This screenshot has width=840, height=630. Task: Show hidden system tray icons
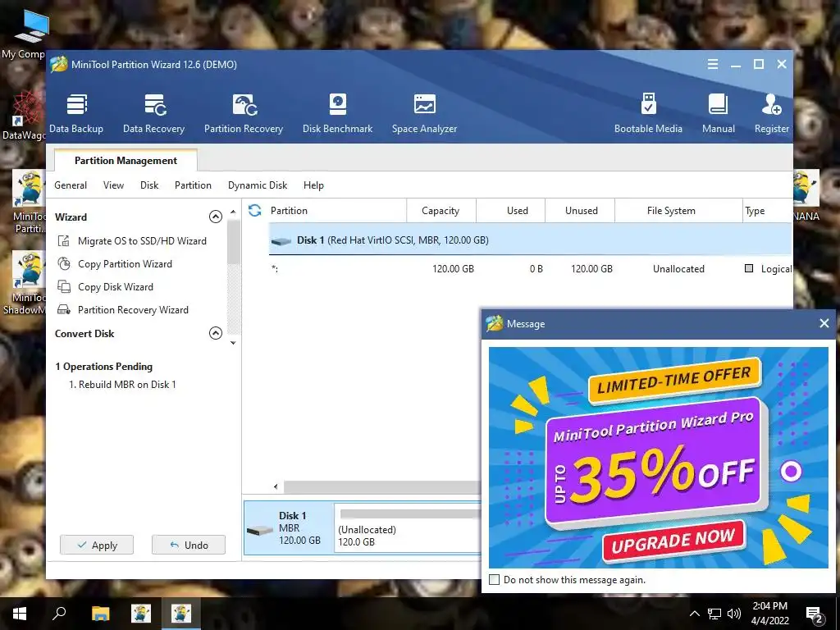pyautogui.click(x=694, y=614)
